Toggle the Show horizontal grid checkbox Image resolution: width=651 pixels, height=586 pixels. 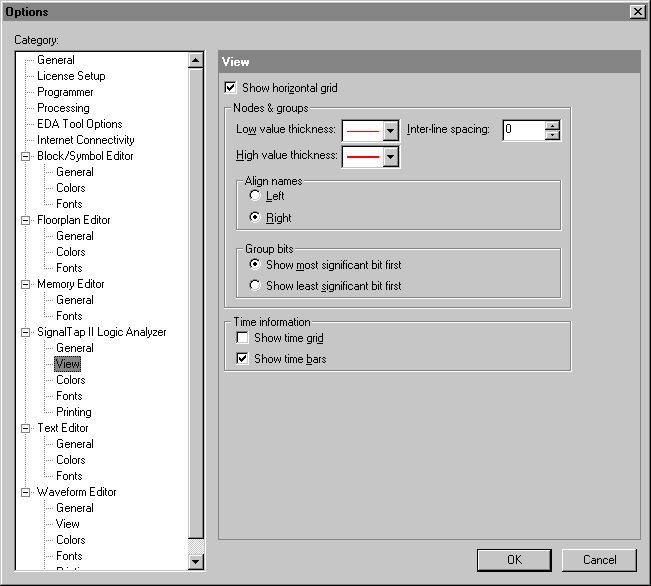tap(232, 88)
